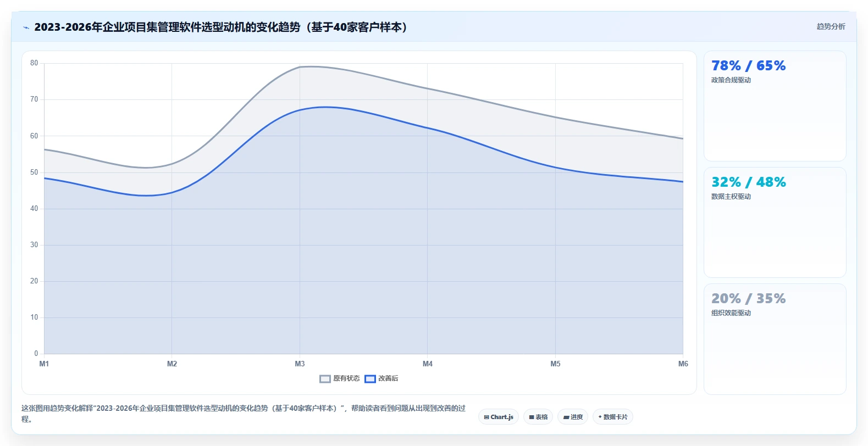Click the M4 x-axis label
The height and width of the screenshot is (446, 868).
(428, 364)
